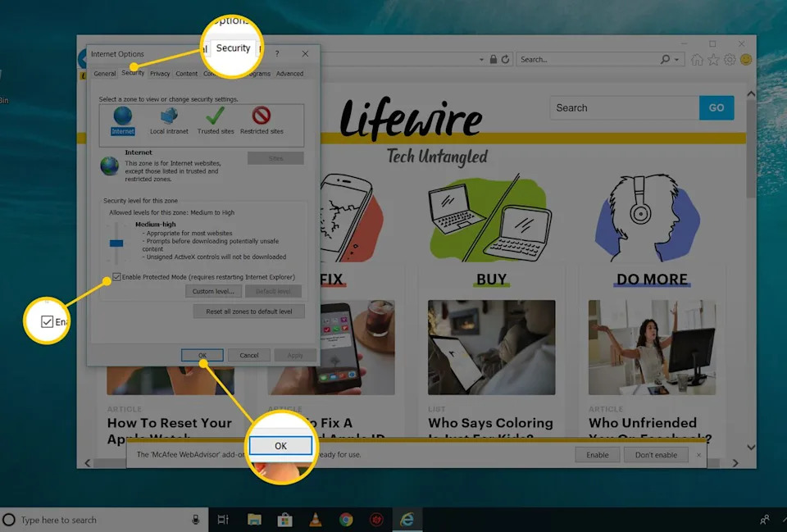Select the Internet zone globe icon
787x532 pixels.
click(x=122, y=116)
